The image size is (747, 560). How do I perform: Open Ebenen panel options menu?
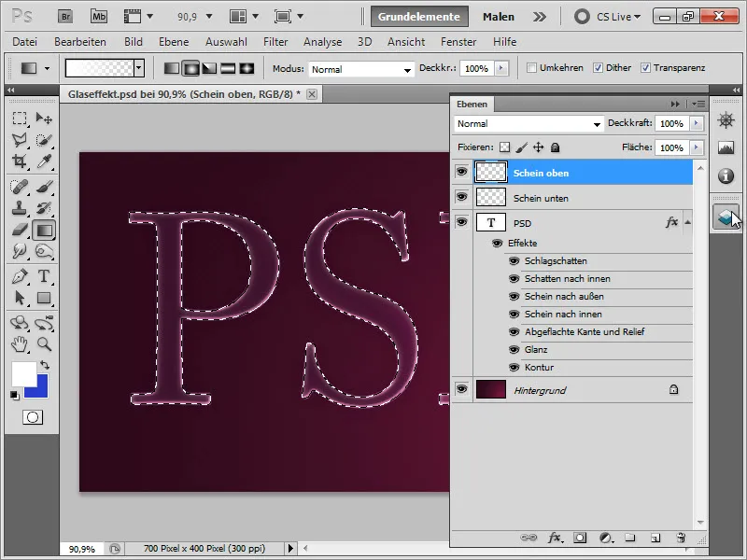[698, 104]
